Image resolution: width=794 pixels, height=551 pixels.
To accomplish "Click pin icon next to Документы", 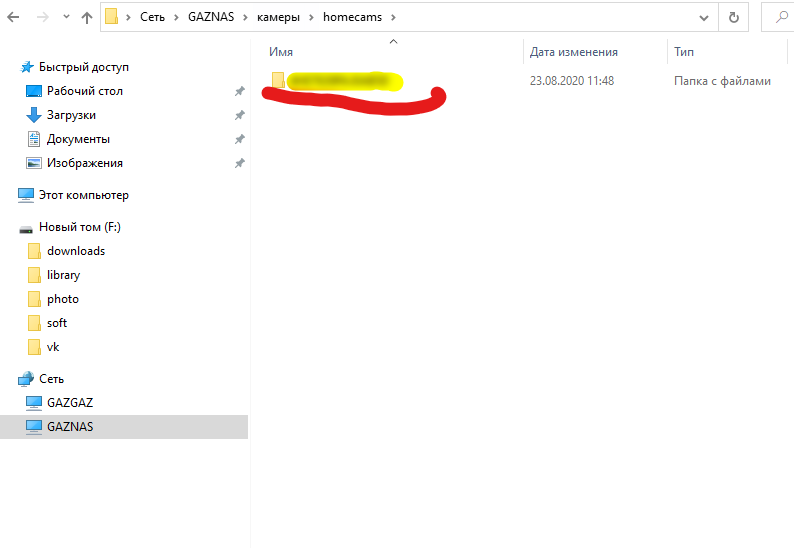I will (x=240, y=139).
